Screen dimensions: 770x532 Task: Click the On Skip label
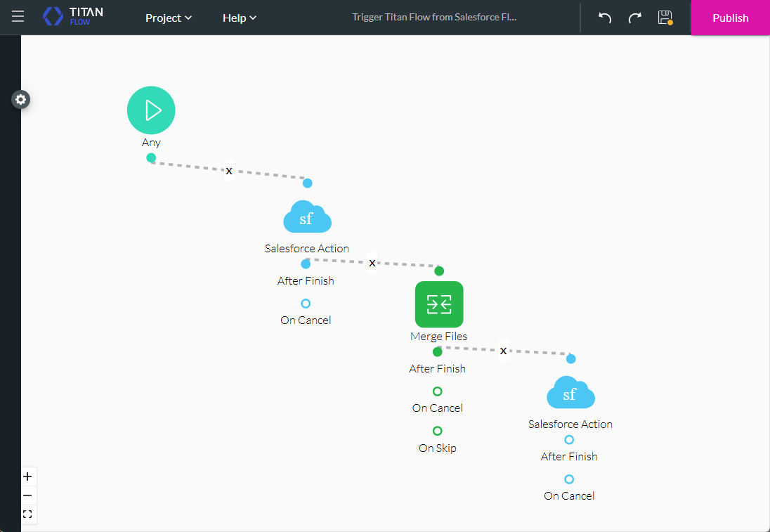[x=438, y=448]
